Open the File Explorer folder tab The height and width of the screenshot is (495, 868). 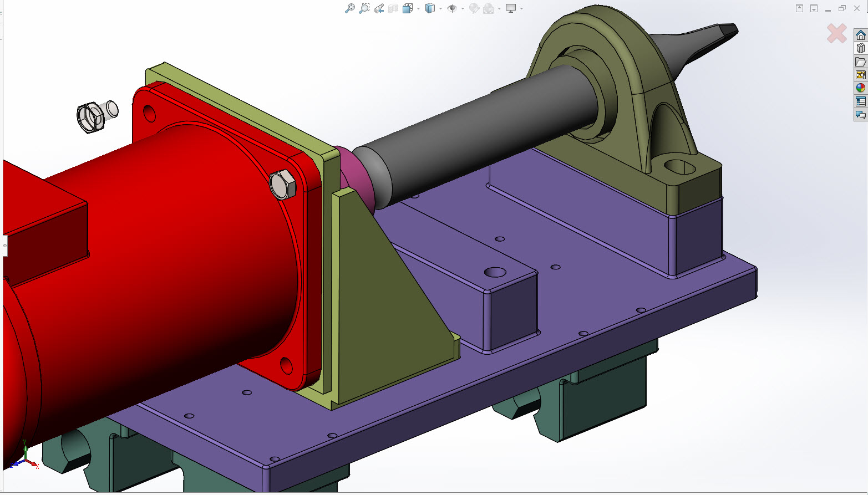click(861, 62)
